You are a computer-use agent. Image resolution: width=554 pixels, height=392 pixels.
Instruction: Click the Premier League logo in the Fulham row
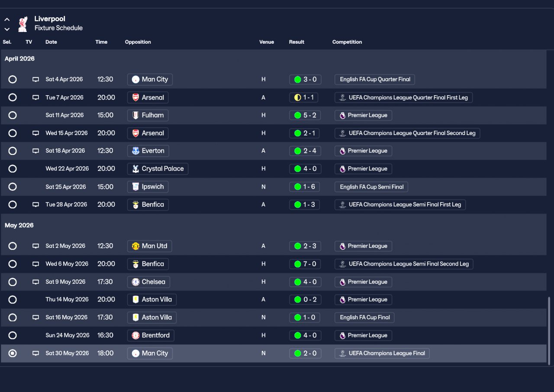pos(342,116)
